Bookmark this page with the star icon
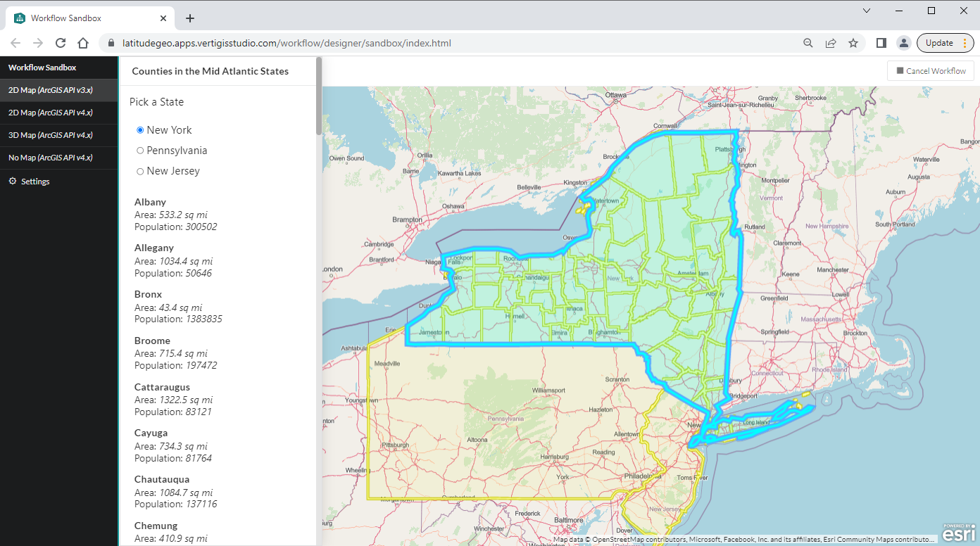 (x=853, y=42)
